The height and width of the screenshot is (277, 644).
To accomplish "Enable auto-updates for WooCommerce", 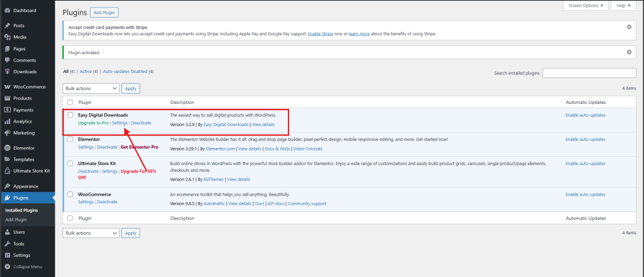I will click(x=586, y=195).
